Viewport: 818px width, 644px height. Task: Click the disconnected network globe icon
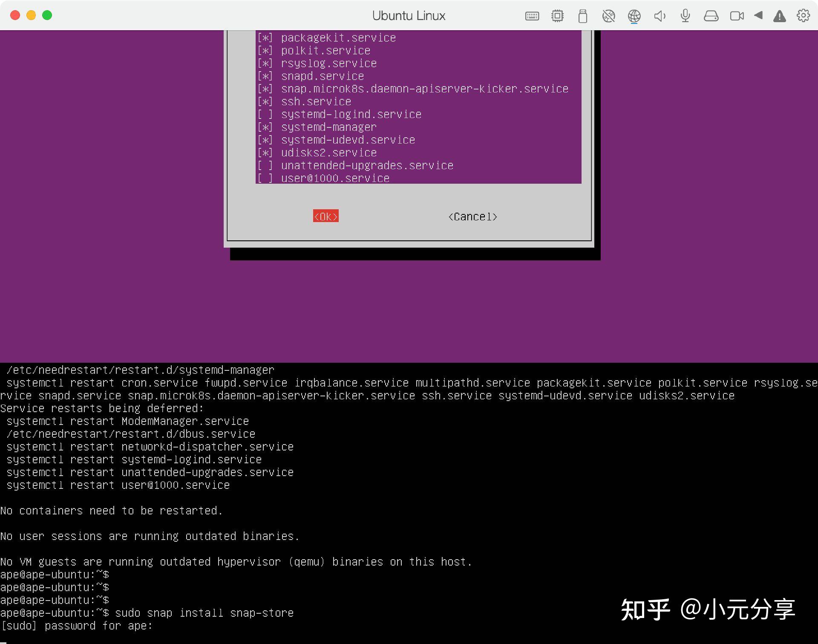click(608, 16)
